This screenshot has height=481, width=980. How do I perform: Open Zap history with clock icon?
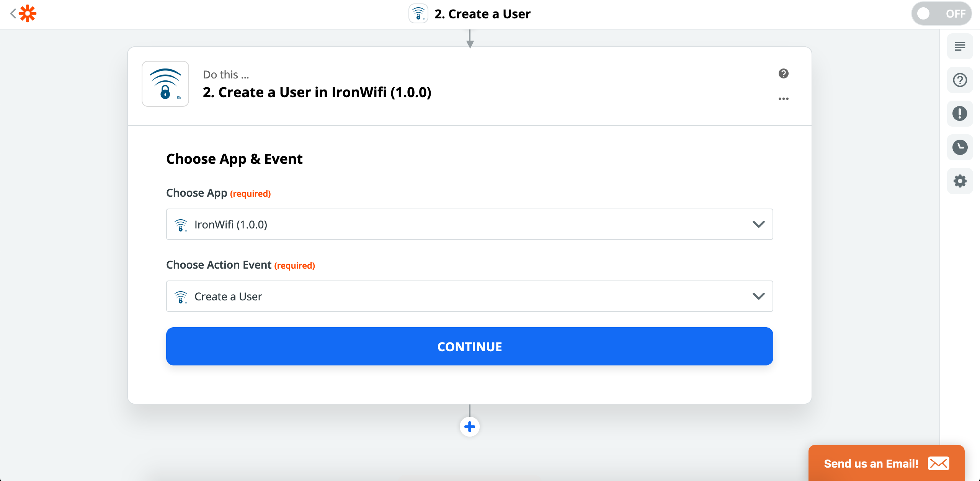(x=960, y=147)
